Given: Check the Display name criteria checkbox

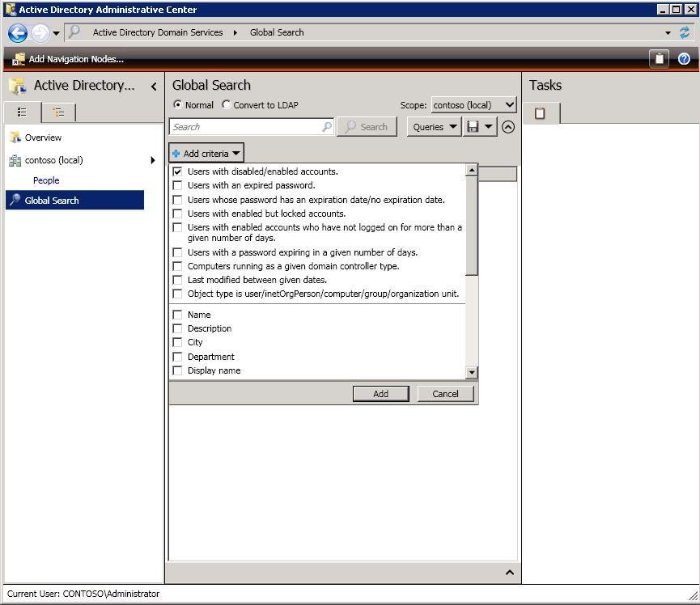Looking at the screenshot, I should pyautogui.click(x=178, y=370).
